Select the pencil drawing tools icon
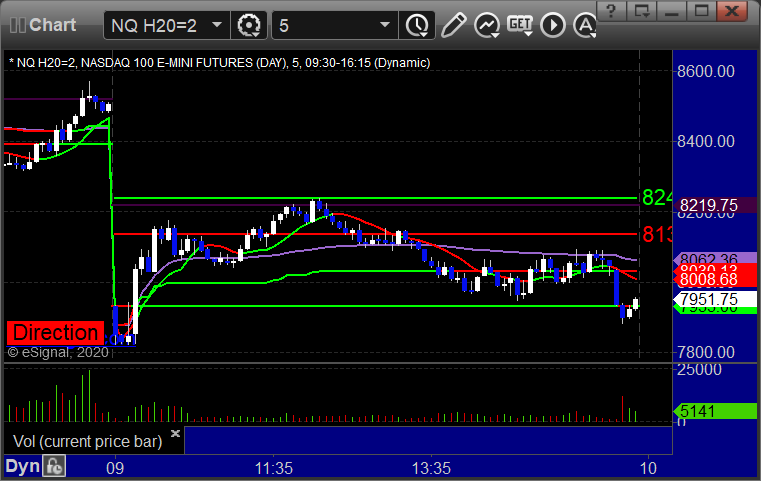 click(453, 25)
